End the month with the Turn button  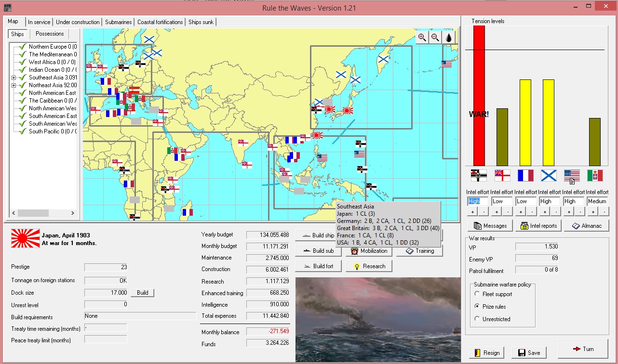[x=583, y=349]
